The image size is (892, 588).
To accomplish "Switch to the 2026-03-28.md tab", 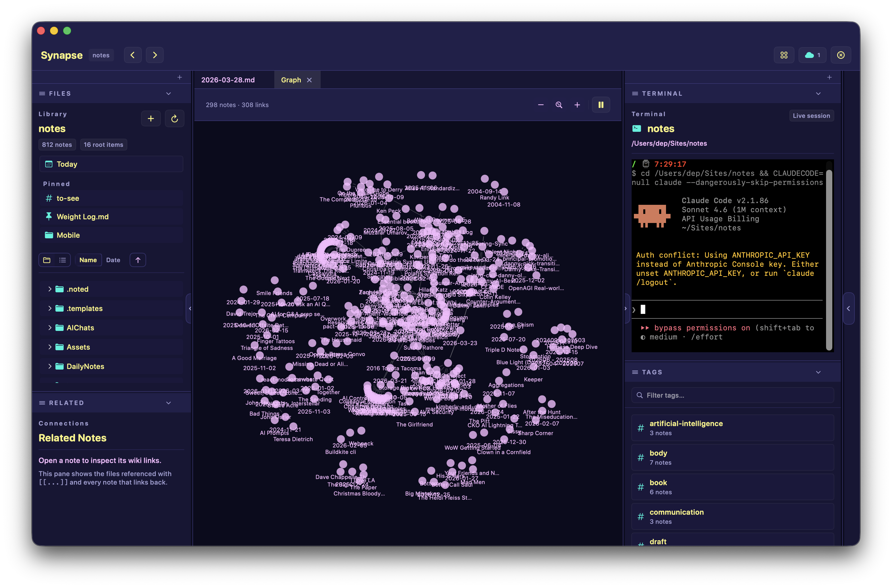I will coord(228,80).
